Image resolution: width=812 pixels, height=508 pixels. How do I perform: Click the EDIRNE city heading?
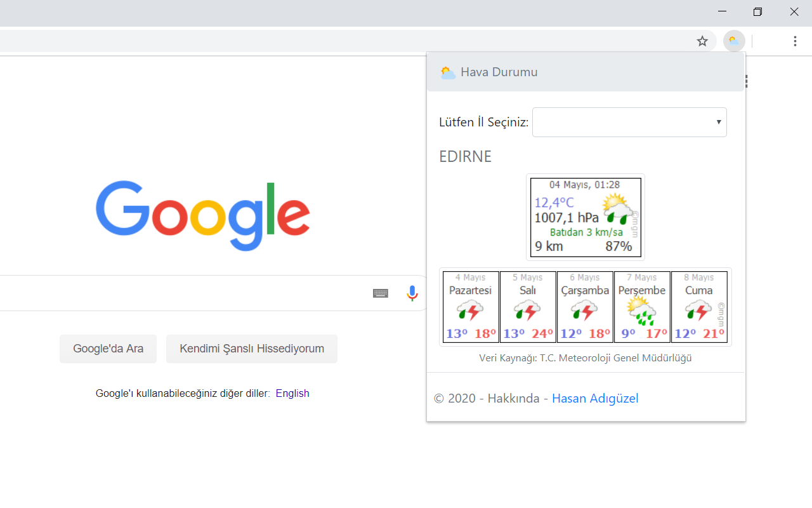pos(465,157)
